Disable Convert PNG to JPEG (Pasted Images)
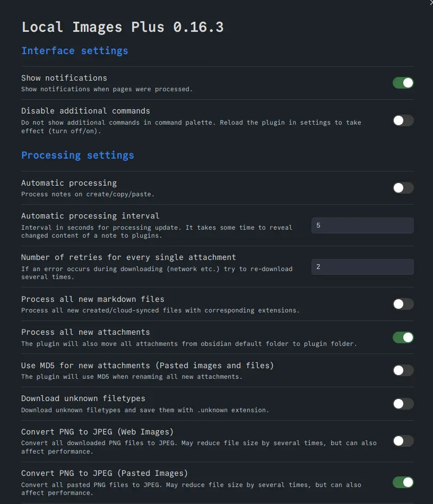Viewport: 433px width, 504px height. pos(403,482)
